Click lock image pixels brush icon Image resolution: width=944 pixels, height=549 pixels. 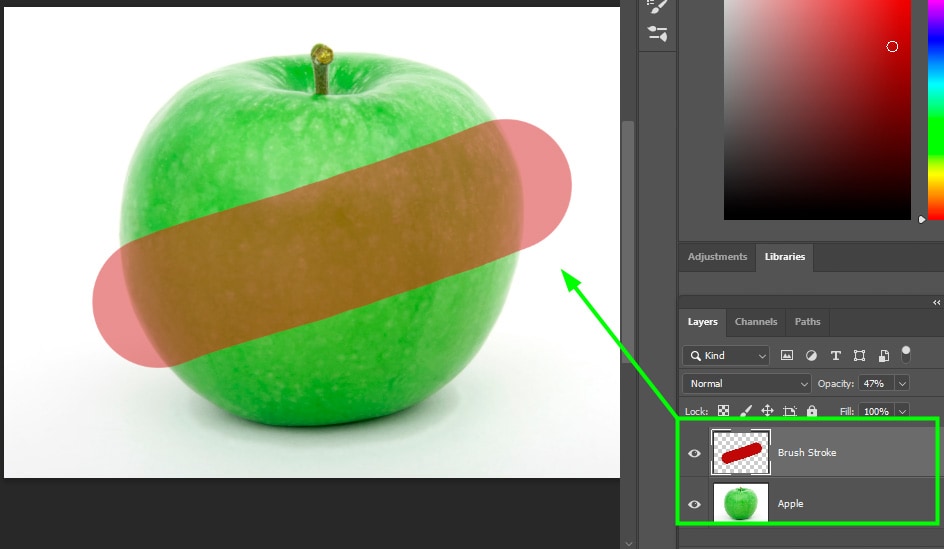[x=746, y=411]
